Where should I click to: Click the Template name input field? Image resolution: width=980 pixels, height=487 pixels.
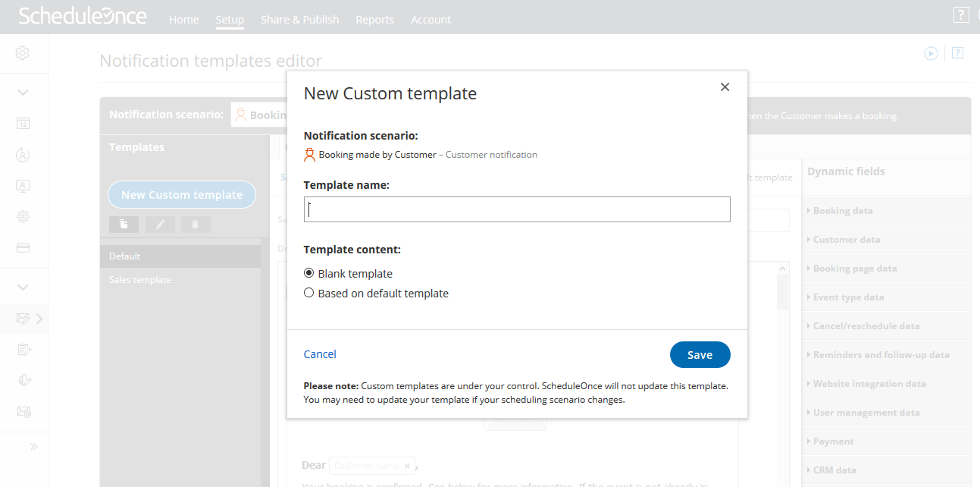pos(517,210)
